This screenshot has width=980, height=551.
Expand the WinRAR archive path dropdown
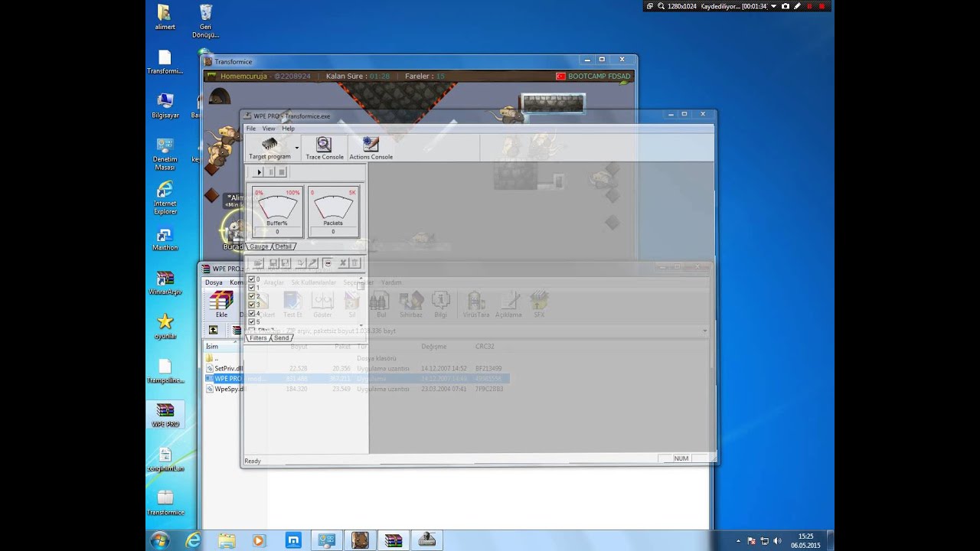tap(705, 331)
